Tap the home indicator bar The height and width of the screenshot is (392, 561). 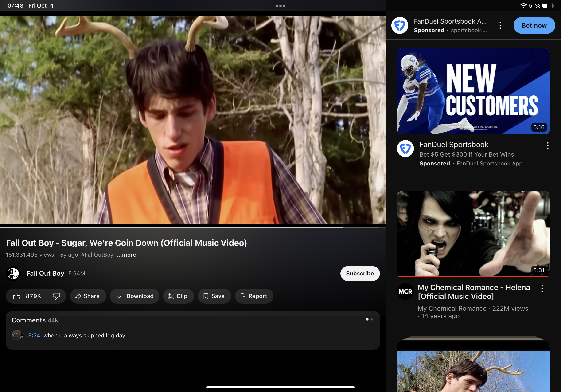pyautogui.click(x=280, y=387)
